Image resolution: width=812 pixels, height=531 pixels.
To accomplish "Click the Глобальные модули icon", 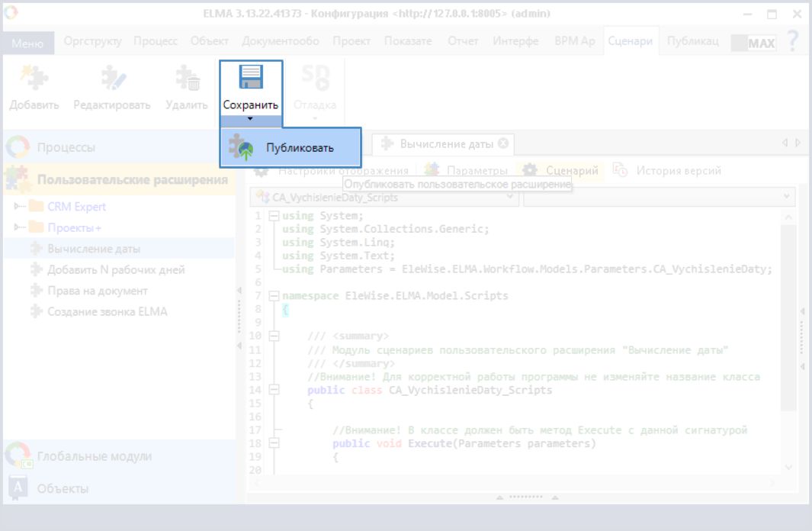I will (19, 455).
